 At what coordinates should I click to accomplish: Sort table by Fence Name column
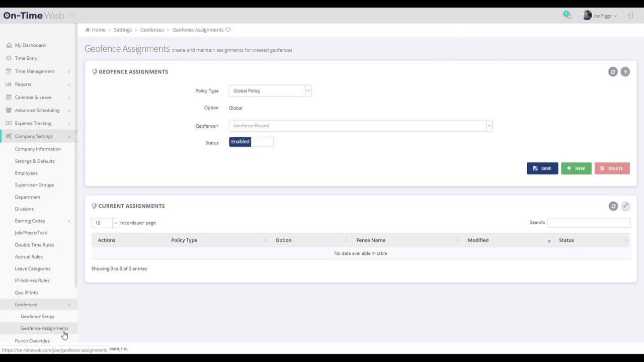(406, 240)
